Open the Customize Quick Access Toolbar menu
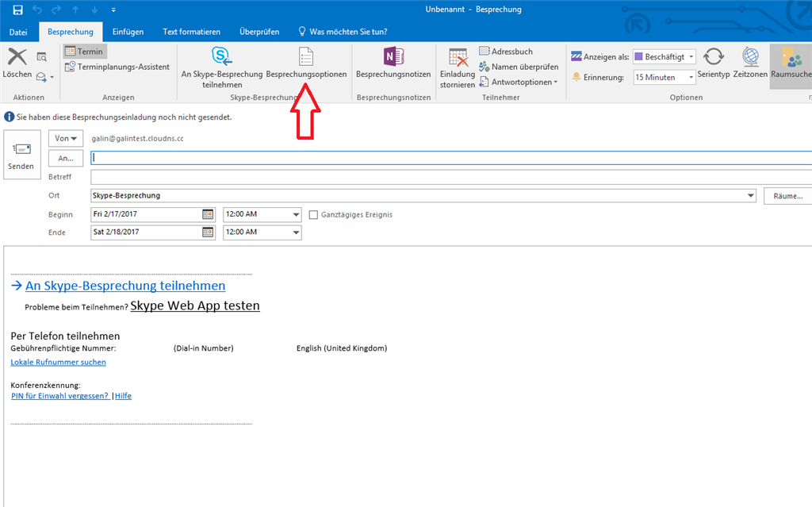 113,10
